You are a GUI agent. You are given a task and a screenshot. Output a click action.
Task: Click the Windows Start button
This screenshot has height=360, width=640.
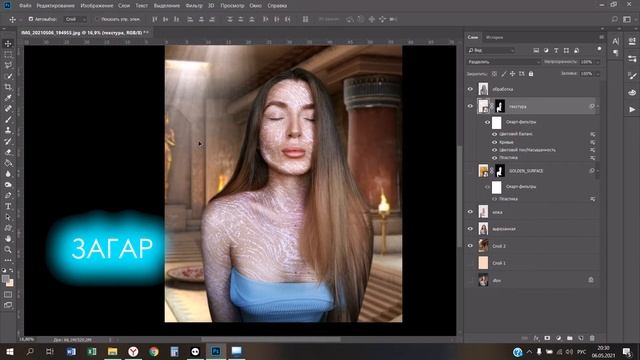(9, 351)
